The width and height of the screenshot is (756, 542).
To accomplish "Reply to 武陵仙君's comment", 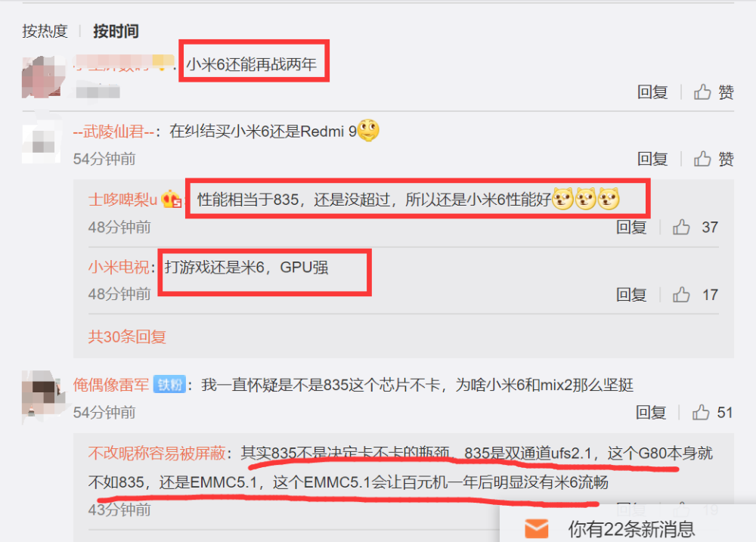I will [x=652, y=159].
